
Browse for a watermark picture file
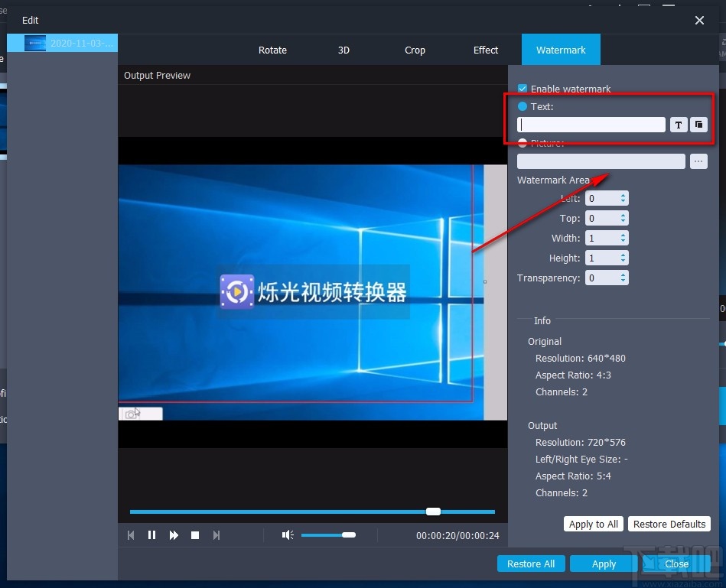click(698, 161)
